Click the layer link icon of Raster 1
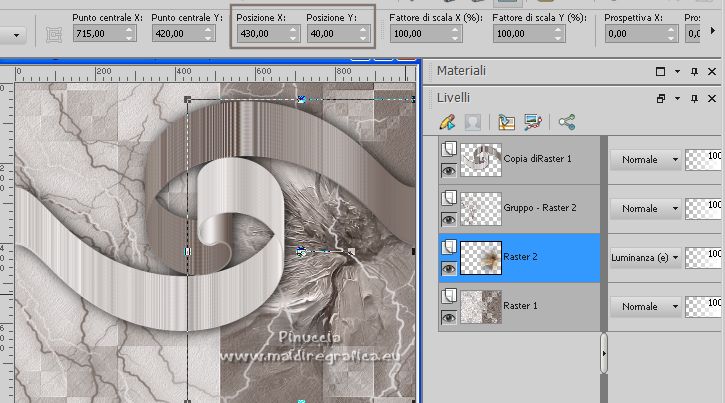The height and width of the screenshot is (403, 725). 449,296
